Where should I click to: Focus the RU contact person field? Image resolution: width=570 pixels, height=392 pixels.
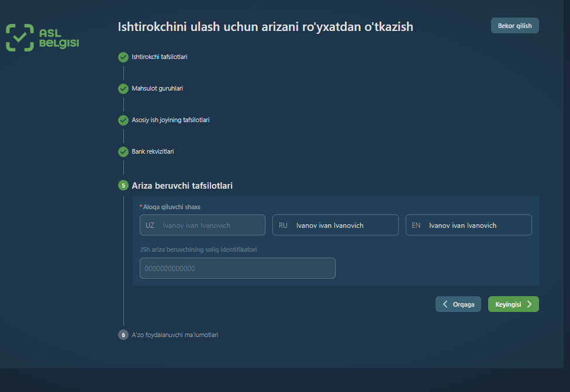(336, 226)
